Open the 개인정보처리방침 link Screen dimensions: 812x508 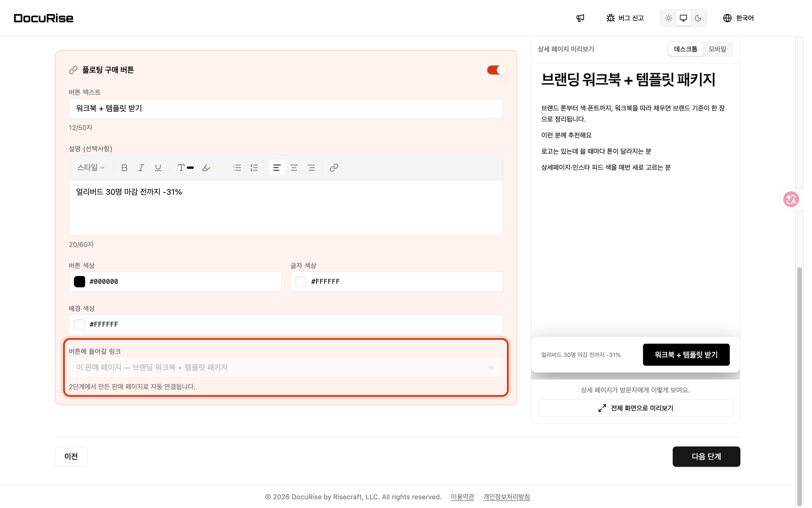click(x=506, y=497)
